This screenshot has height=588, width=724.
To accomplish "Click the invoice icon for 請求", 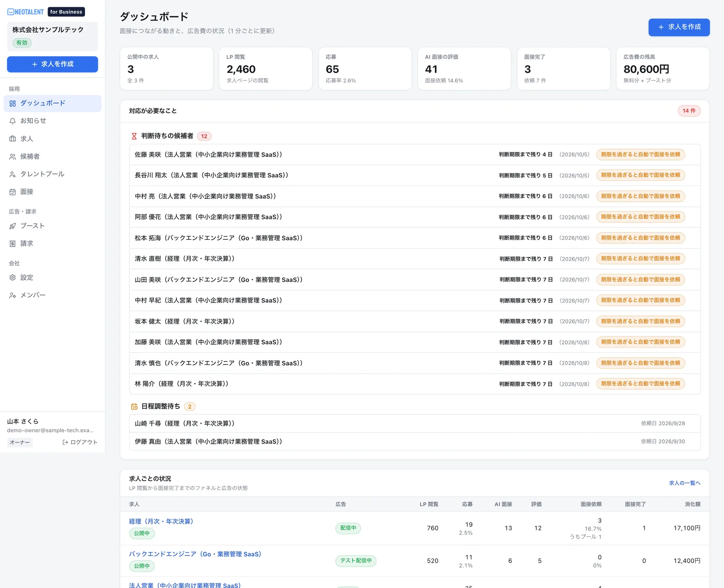I will (x=13, y=244).
